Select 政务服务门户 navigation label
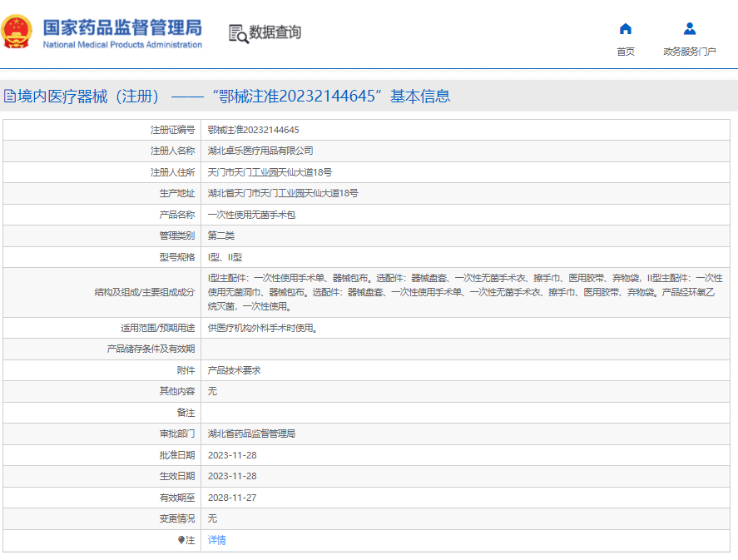738x560 pixels. coord(690,52)
